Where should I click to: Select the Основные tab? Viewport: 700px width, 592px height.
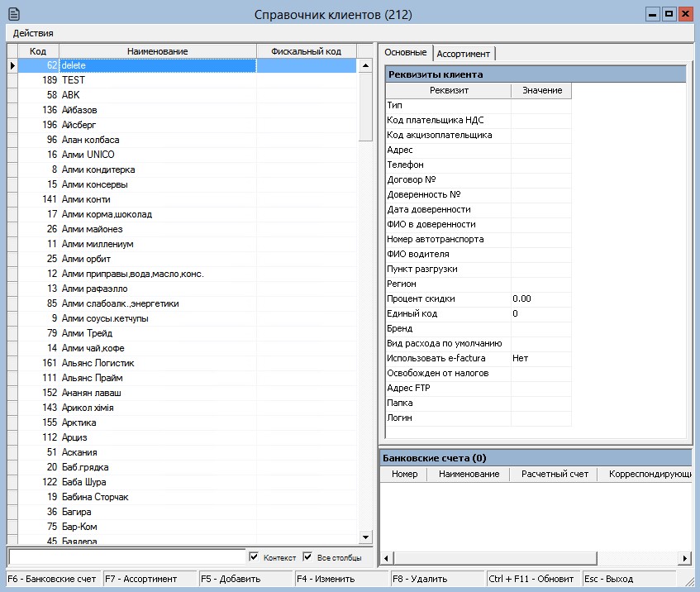click(406, 53)
